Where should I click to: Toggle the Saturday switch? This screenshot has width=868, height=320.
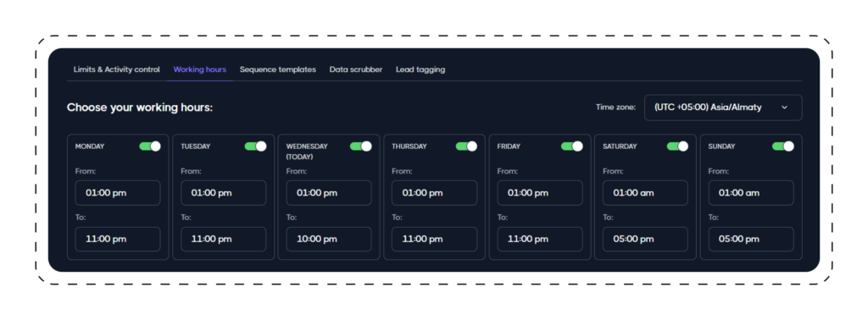pyautogui.click(x=677, y=146)
